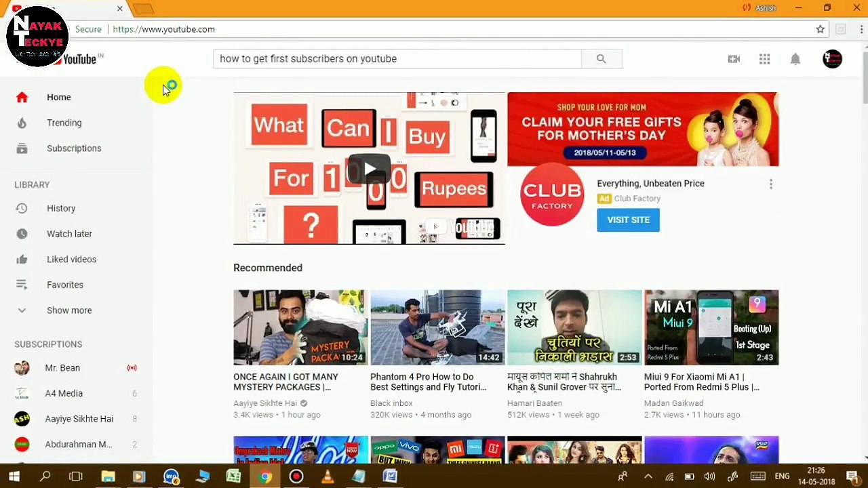Image resolution: width=868 pixels, height=488 pixels.
Task: Open History in Library
Action: coord(61,208)
